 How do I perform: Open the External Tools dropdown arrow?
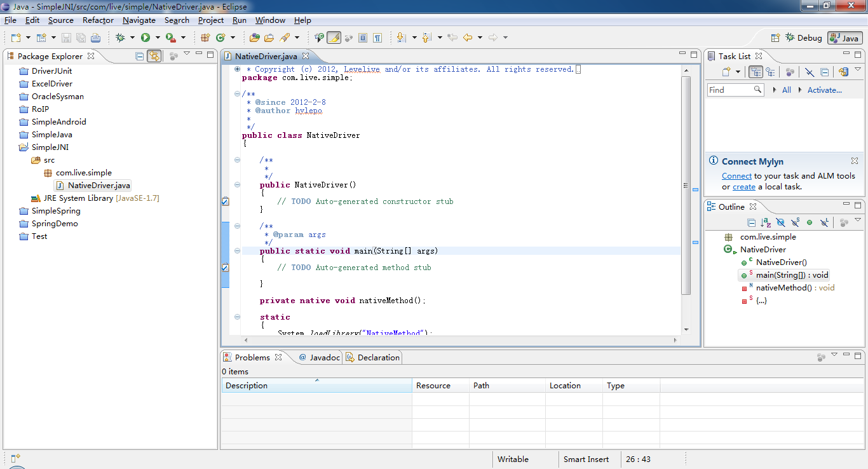click(184, 38)
